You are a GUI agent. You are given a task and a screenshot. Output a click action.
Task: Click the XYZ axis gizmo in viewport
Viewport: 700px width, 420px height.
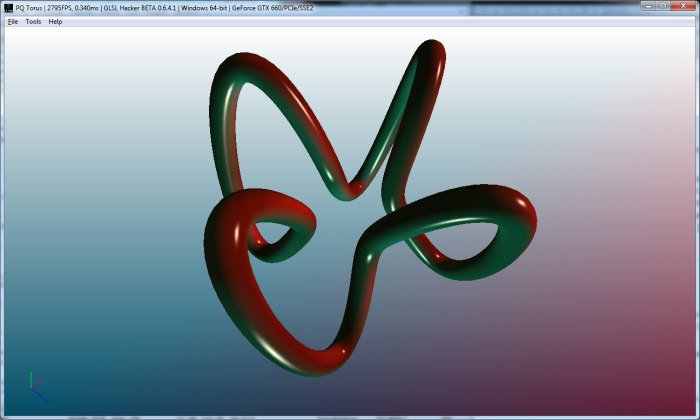coord(38,387)
